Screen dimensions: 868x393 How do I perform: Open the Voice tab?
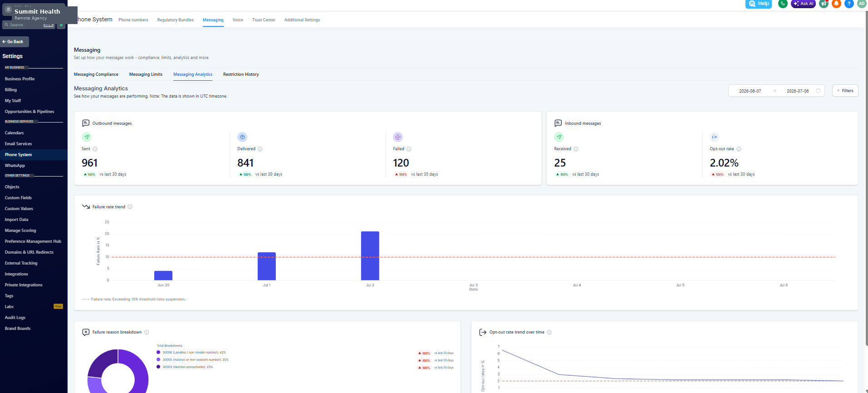[238, 20]
